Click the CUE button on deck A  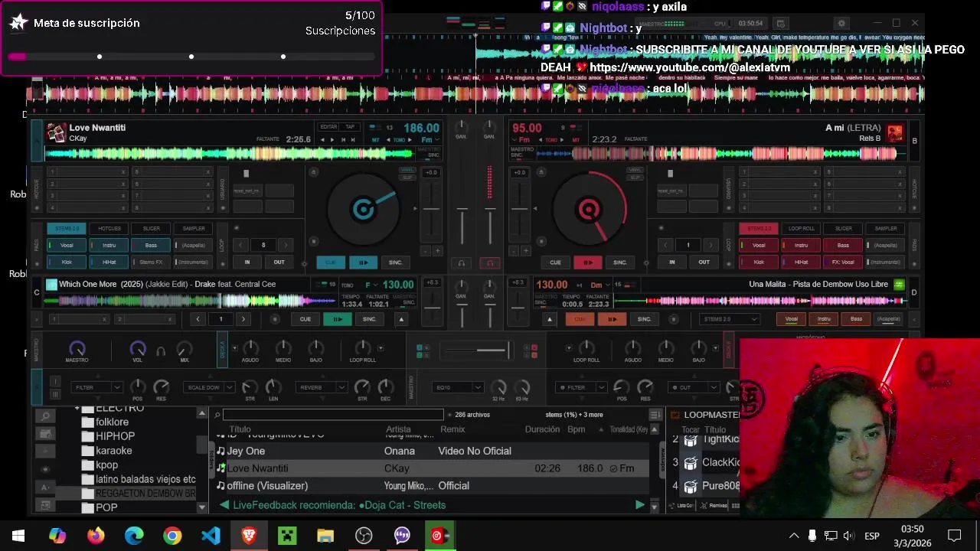331,262
